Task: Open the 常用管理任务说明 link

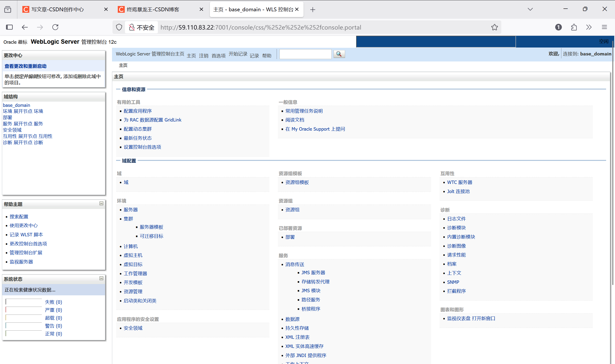Action: coord(304,111)
